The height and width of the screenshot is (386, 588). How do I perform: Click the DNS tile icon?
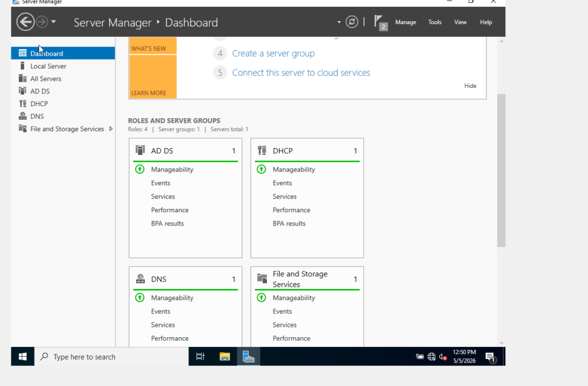coord(140,279)
